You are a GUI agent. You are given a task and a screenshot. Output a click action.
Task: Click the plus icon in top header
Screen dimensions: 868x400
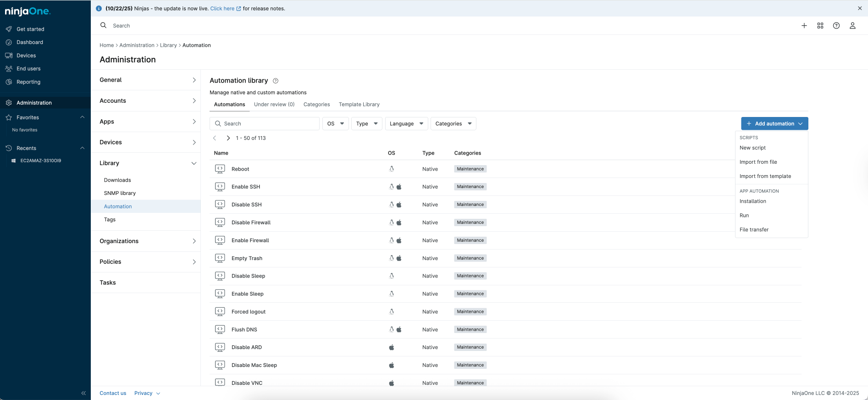click(804, 26)
